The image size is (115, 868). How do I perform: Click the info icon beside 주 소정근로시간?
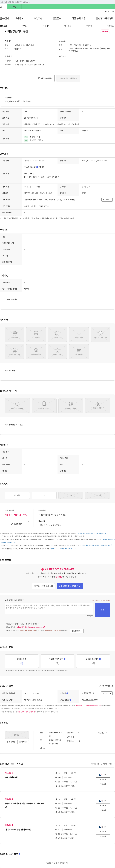coord(37,167)
